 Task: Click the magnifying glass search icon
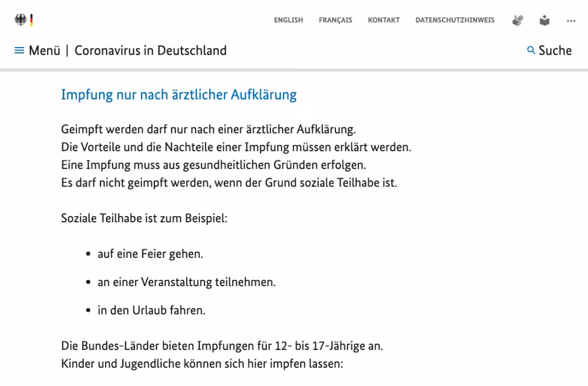click(531, 51)
